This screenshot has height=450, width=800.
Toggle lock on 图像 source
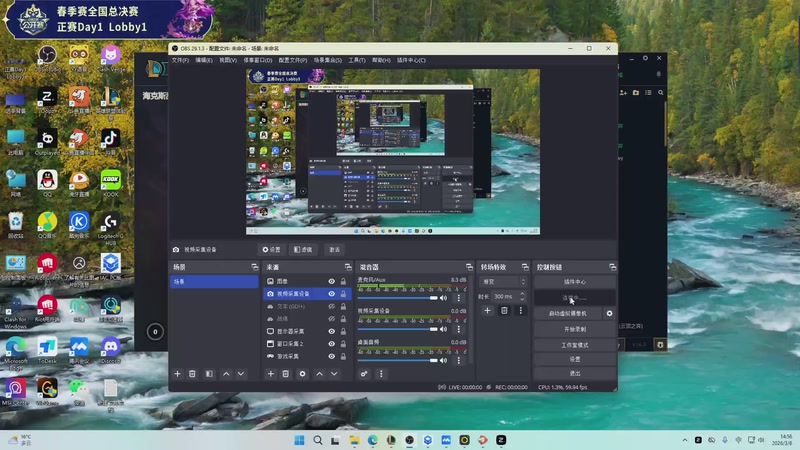click(x=343, y=281)
